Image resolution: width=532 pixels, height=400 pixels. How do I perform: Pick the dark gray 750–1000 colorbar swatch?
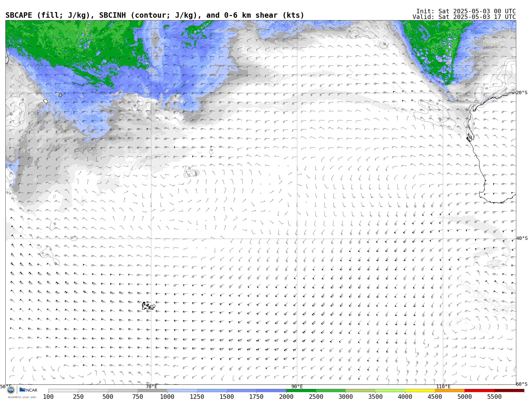[x=152, y=391]
